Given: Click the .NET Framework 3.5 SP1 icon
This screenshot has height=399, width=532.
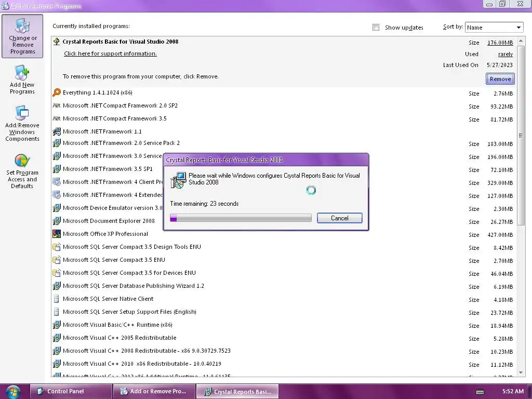Looking at the screenshot, I should (x=57, y=169).
